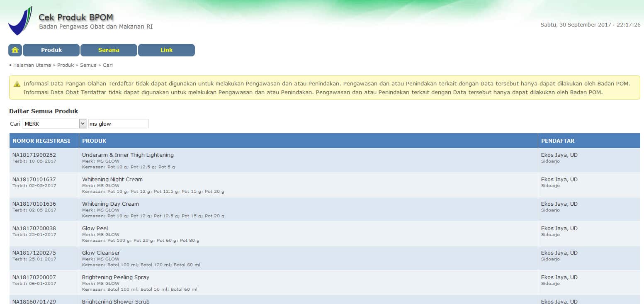Viewport: 644px width, 304px height.
Task: Click registration number NA18171900262
Action: click(34, 155)
